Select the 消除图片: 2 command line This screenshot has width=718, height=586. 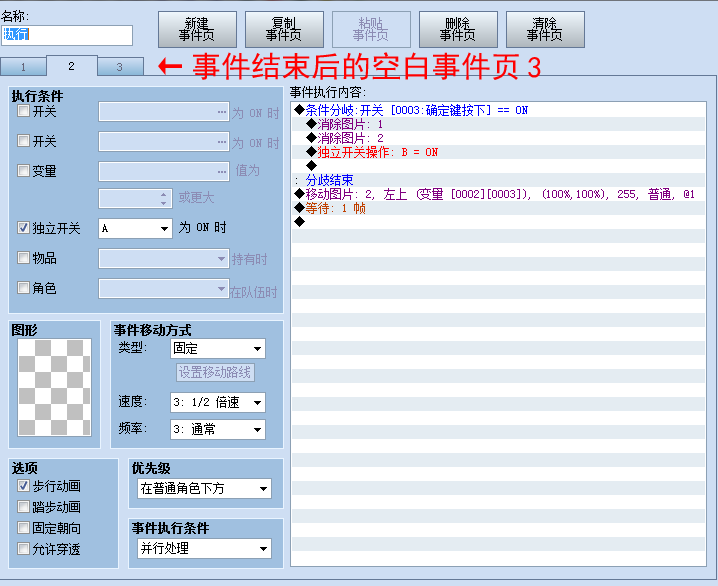point(498,138)
